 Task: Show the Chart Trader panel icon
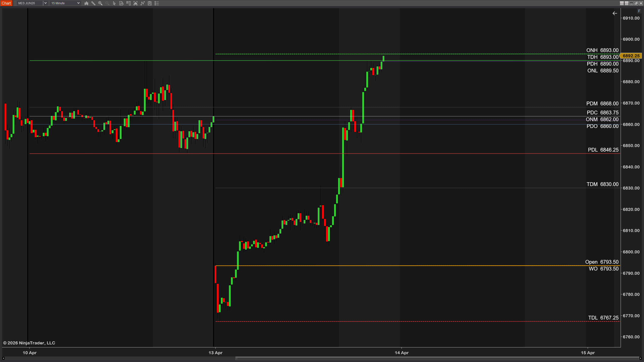click(x=128, y=3)
